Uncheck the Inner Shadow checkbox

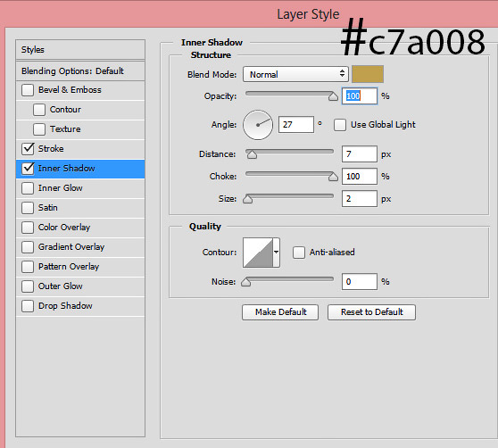(x=28, y=169)
